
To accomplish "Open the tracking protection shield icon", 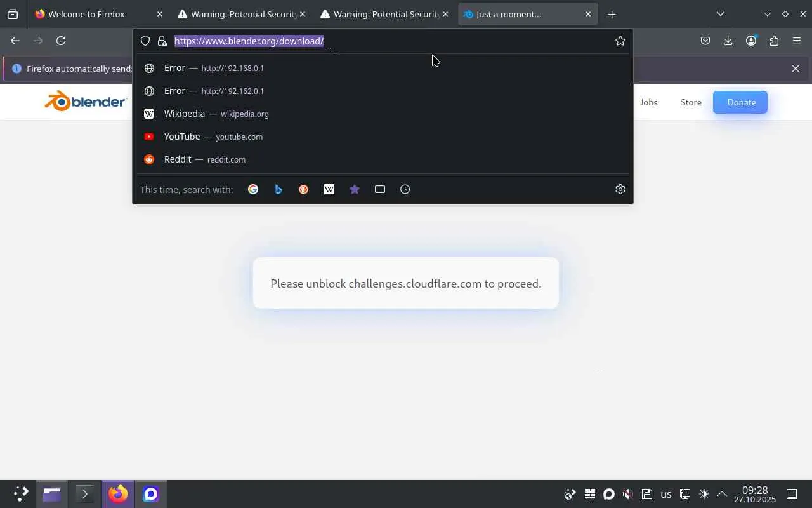I will 145,41.
